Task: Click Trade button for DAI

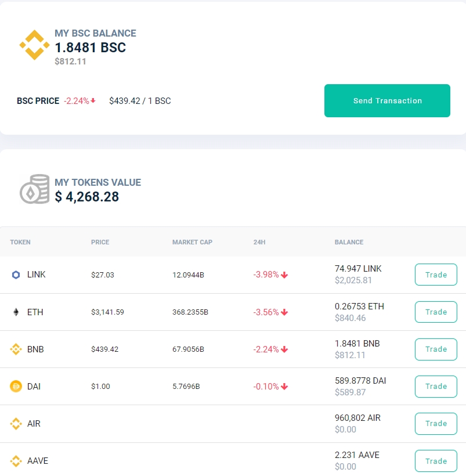Action: [436, 387]
